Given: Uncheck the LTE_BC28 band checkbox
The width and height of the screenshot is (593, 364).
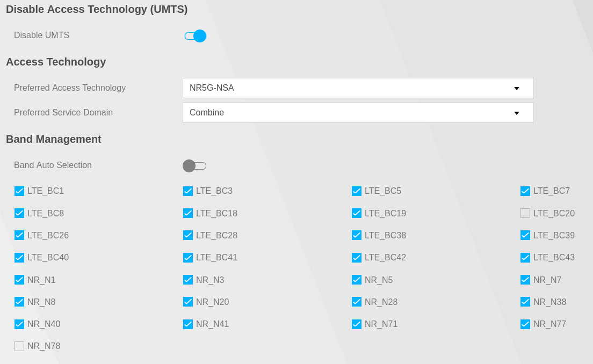Looking at the screenshot, I should point(188,235).
